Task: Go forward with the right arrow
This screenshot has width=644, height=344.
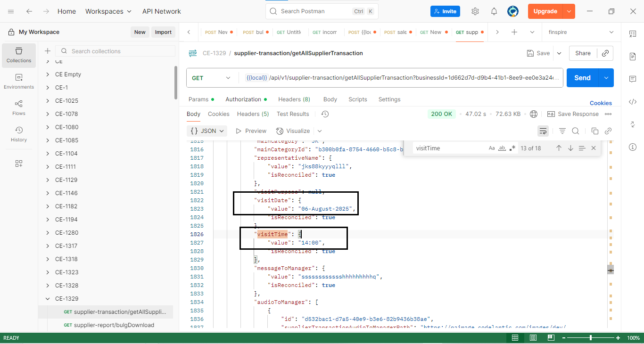Action: point(46,11)
